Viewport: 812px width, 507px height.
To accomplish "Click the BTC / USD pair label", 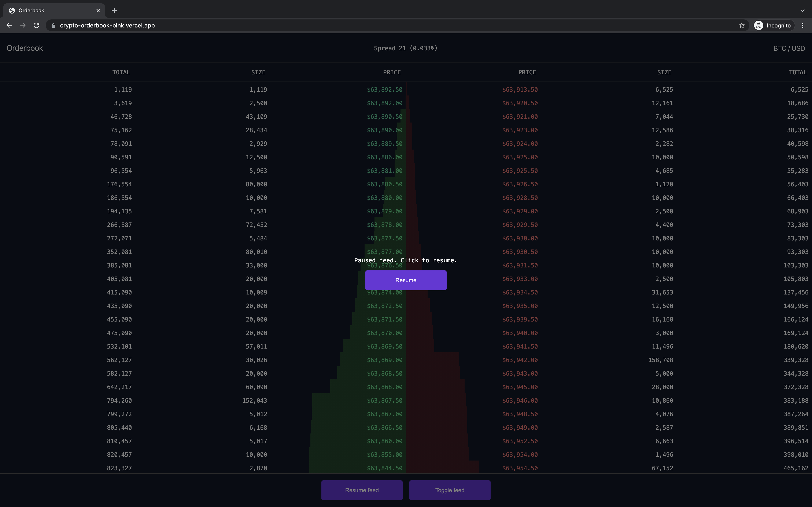I will click(789, 48).
